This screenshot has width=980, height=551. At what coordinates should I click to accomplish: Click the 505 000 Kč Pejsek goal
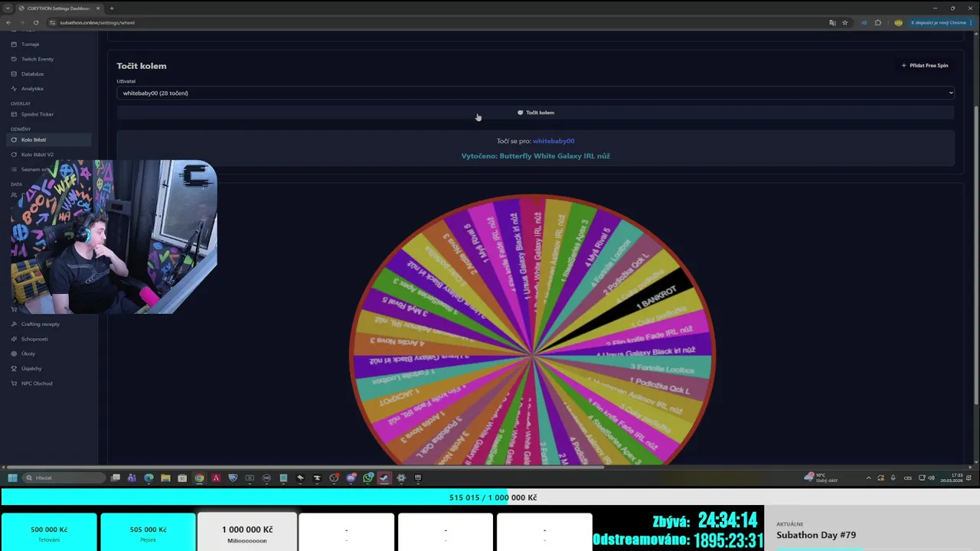coord(148,533)
